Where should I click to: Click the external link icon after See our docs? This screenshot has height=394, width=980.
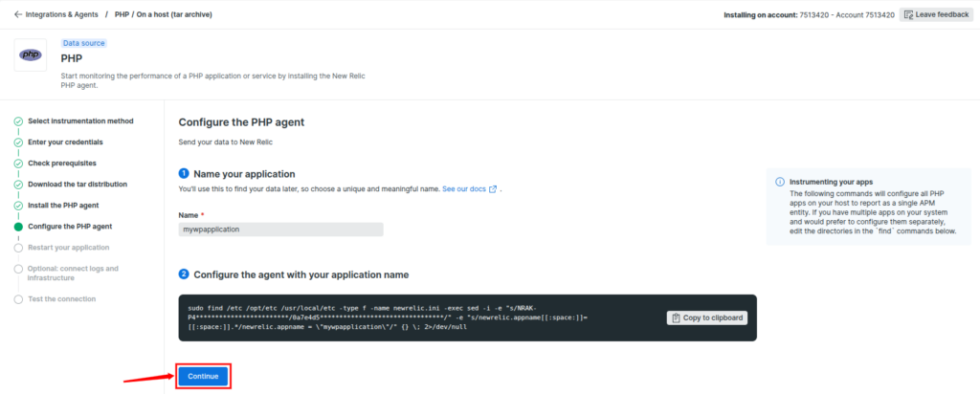[x=493, y=188]
